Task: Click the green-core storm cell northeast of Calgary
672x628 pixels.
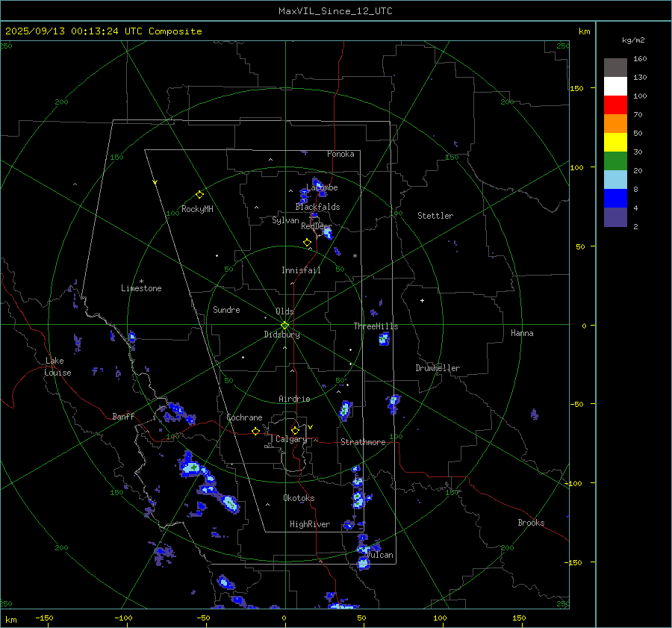Action: click(345, 409)
